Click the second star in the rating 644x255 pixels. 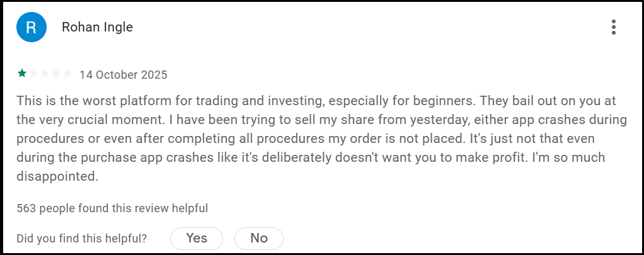33,74
